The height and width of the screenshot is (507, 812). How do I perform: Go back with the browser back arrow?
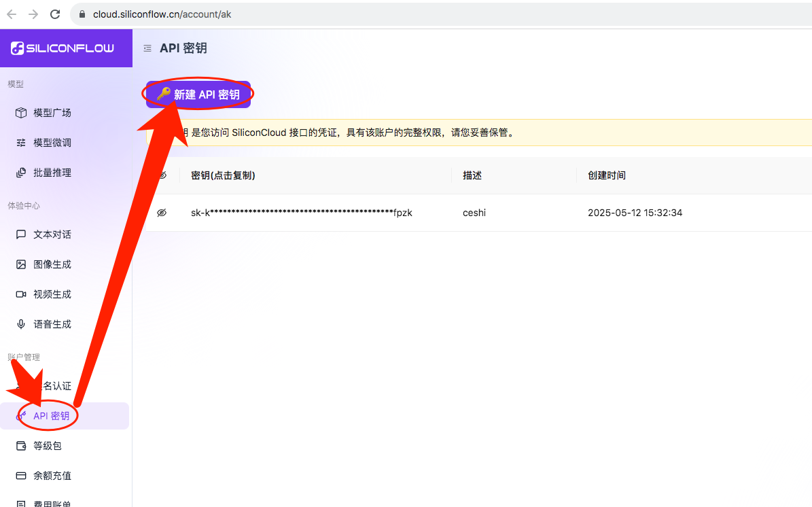[x=12, y=14]
